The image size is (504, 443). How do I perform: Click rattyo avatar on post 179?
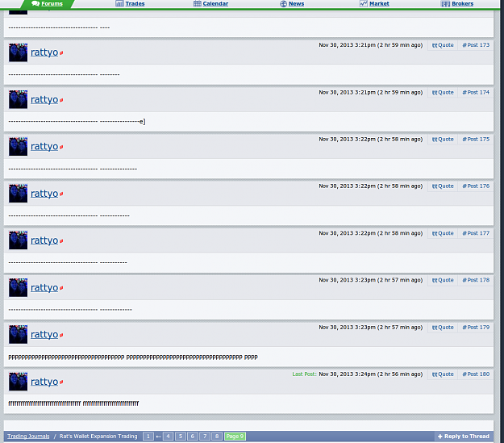pyautogui.click(x=18, y=334)
